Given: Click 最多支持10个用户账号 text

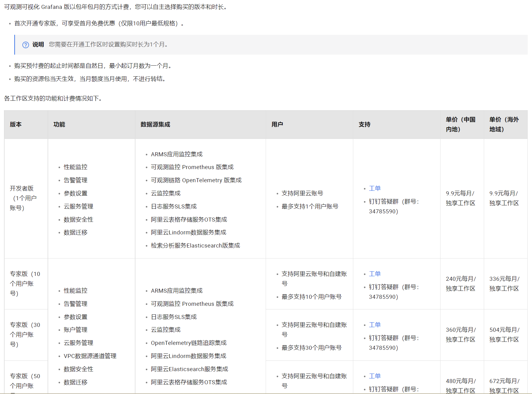Looking at the screenshot, I should tap(311, 297).
